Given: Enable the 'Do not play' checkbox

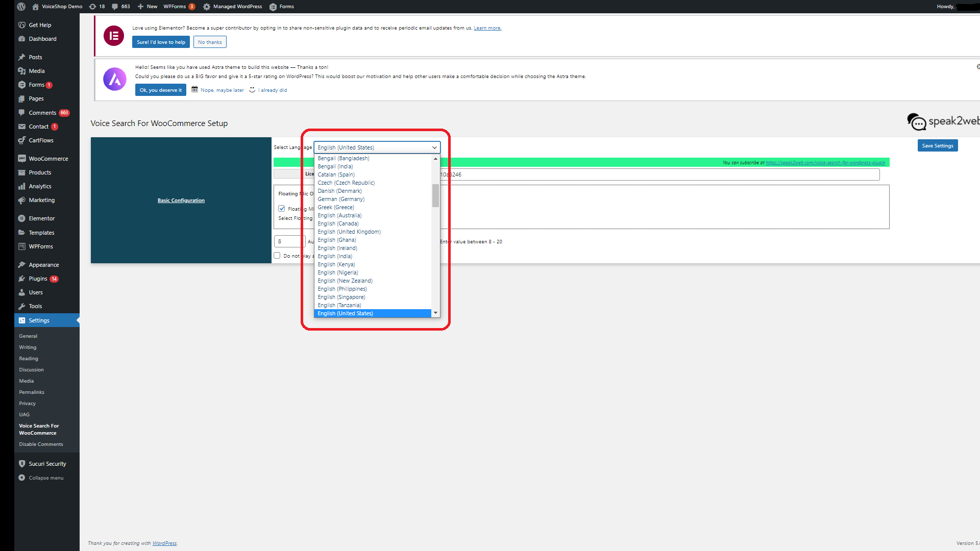Looking at the screenshot, I should tap(277, 256).
